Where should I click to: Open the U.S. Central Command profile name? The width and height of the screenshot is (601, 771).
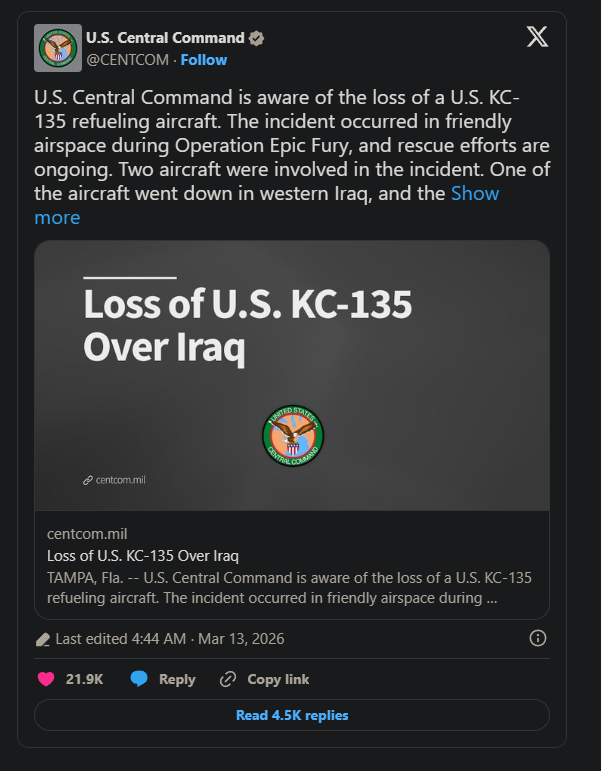click(165, 38)
